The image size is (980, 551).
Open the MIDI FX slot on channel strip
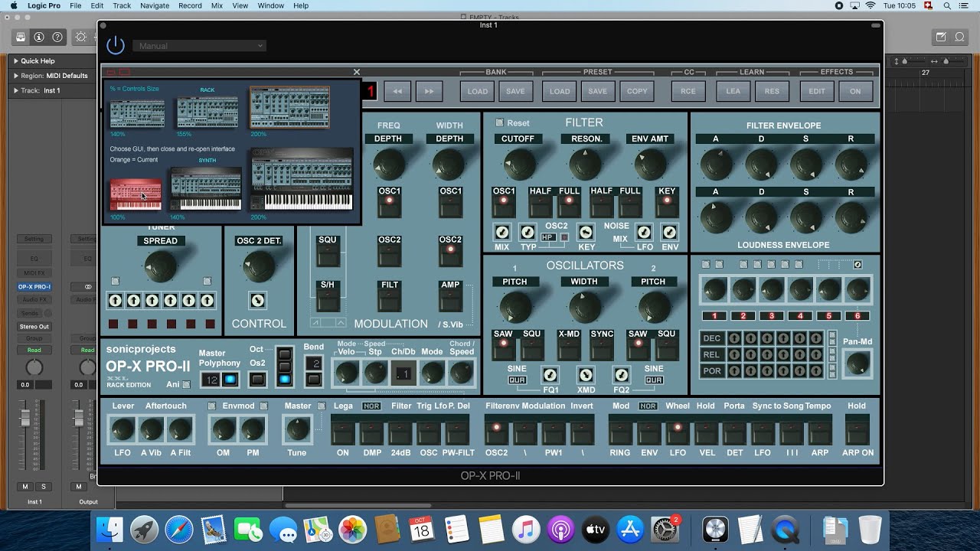(34, 272)
